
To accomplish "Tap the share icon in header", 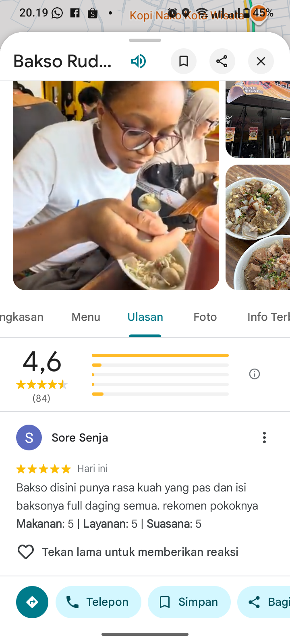I will 222,61.
